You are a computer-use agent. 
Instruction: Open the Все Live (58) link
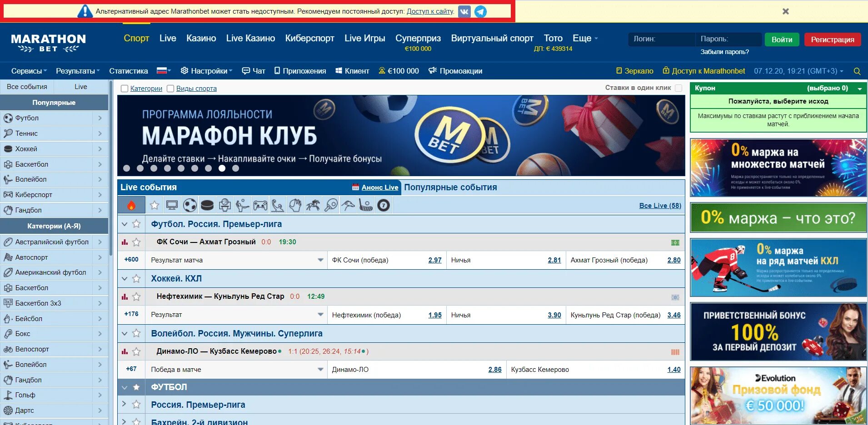coord(660,206)
